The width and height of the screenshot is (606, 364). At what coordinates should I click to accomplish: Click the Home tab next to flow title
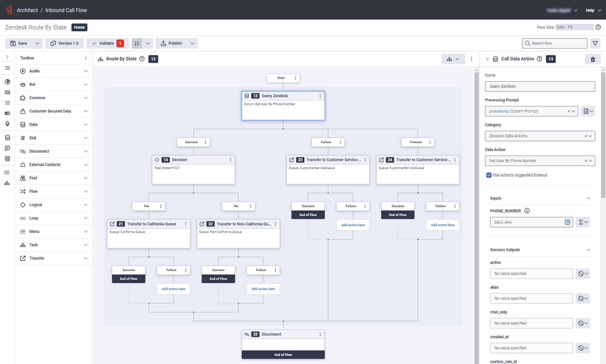[79, 27]
